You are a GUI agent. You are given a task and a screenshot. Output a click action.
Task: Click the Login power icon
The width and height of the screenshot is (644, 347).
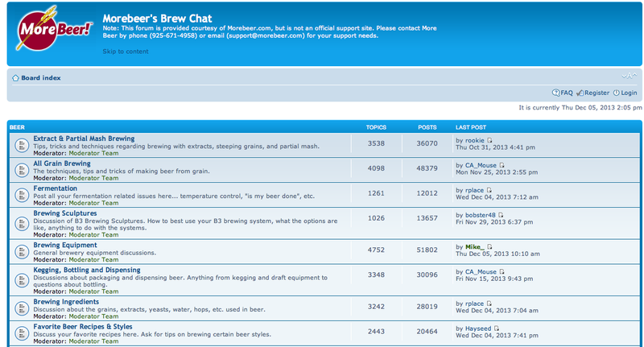[x=616, y=93]
